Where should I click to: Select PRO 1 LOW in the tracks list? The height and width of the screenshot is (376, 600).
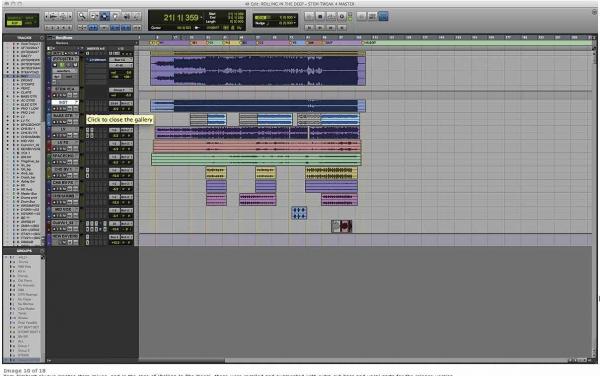[29, 109]
